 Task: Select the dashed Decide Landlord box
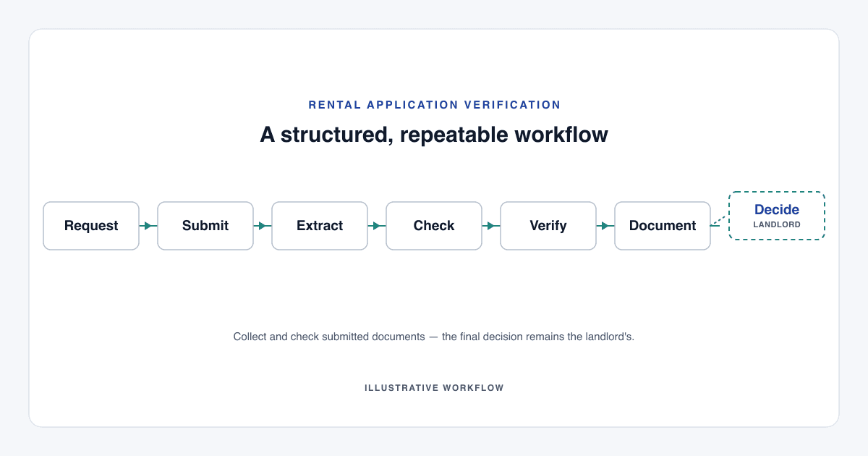tap(777, 216)
